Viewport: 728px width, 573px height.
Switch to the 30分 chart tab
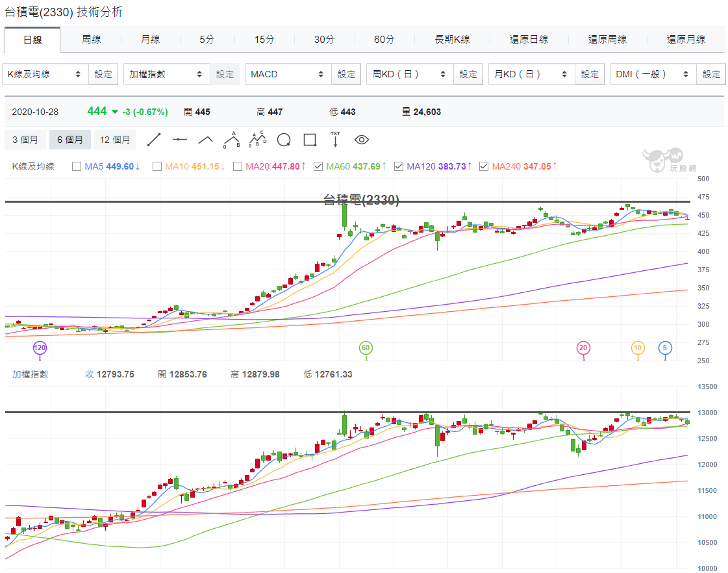point(324,40)
